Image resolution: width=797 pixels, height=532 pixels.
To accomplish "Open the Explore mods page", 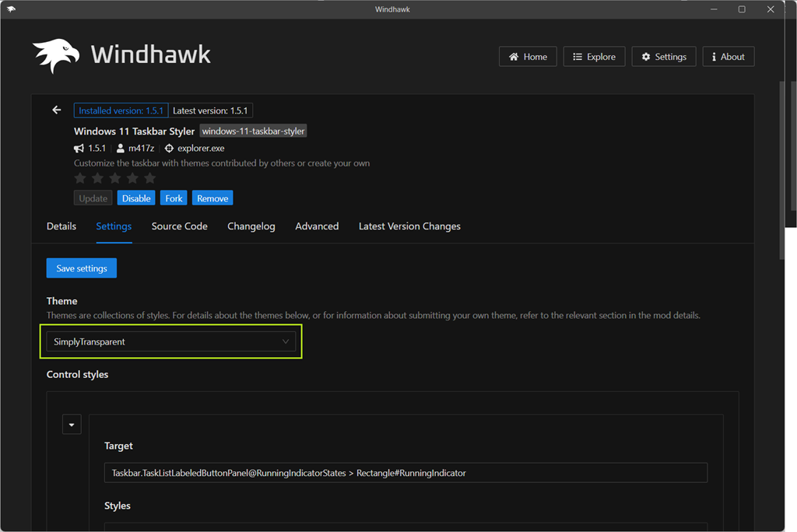I will click(x=594, y=57).
